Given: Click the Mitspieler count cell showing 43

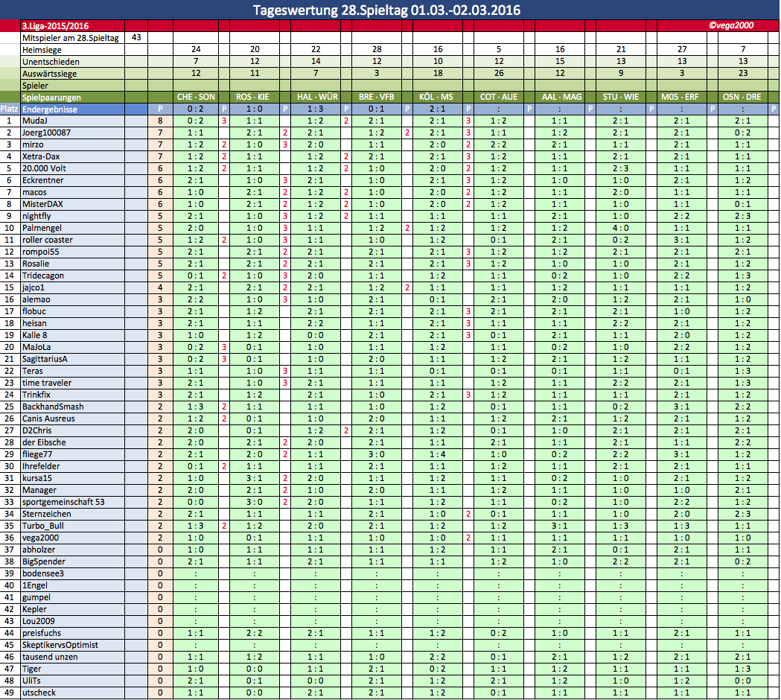Looking at the screenshot, I should click(136, 37).
